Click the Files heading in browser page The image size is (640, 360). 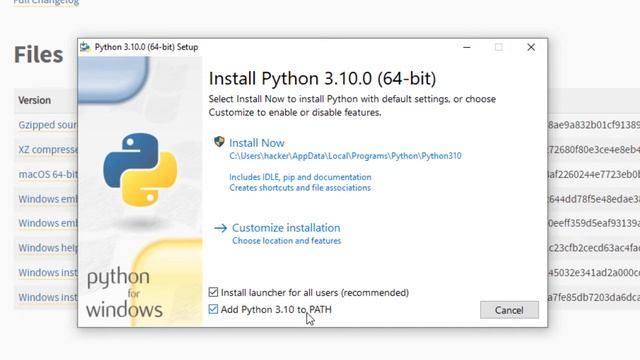point(38,55)
